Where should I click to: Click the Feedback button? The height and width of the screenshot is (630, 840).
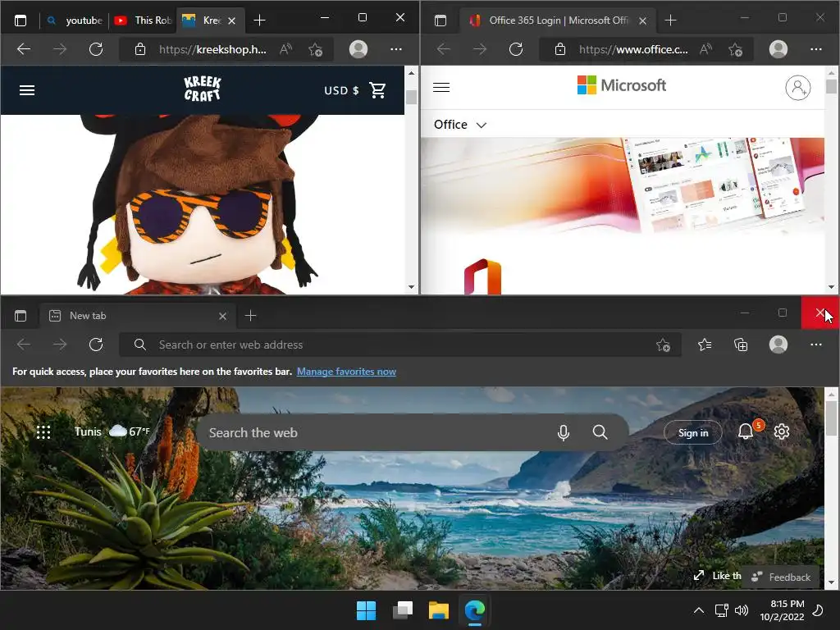[783, 577]
